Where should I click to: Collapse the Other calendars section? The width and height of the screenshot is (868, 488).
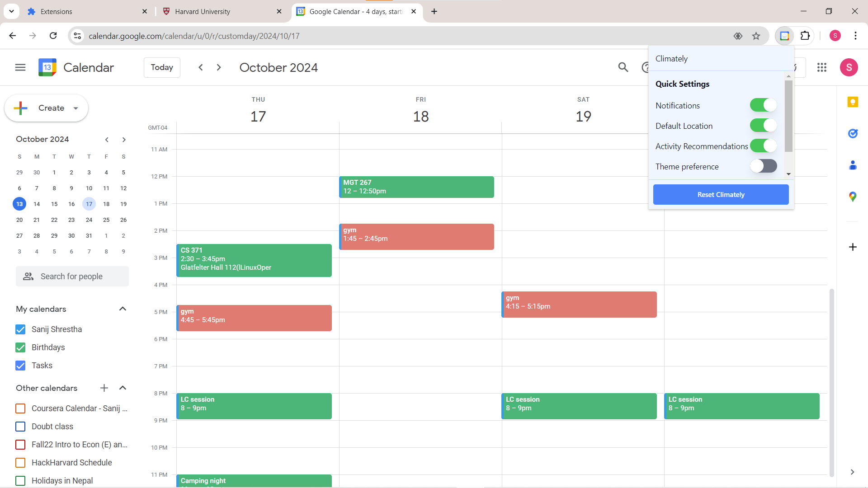123,388
